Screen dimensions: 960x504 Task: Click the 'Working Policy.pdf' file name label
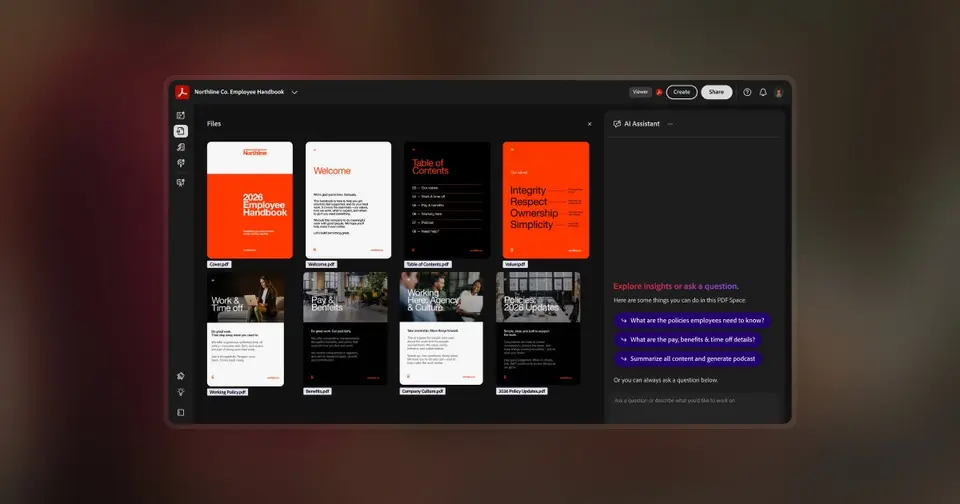(x=227, y=392)
